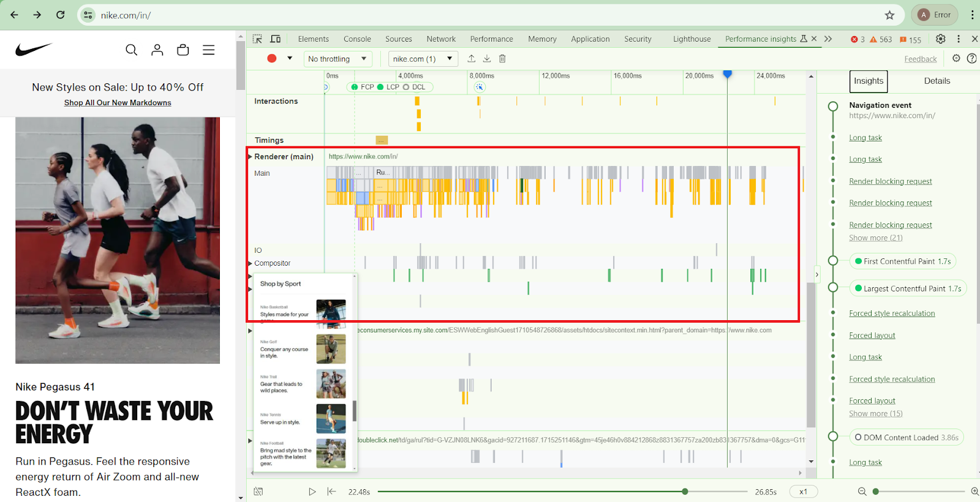The width and height of the screenshot is (980, 502).
Task: Click the 155 issues indicator
Action: [x=910, y=39]
